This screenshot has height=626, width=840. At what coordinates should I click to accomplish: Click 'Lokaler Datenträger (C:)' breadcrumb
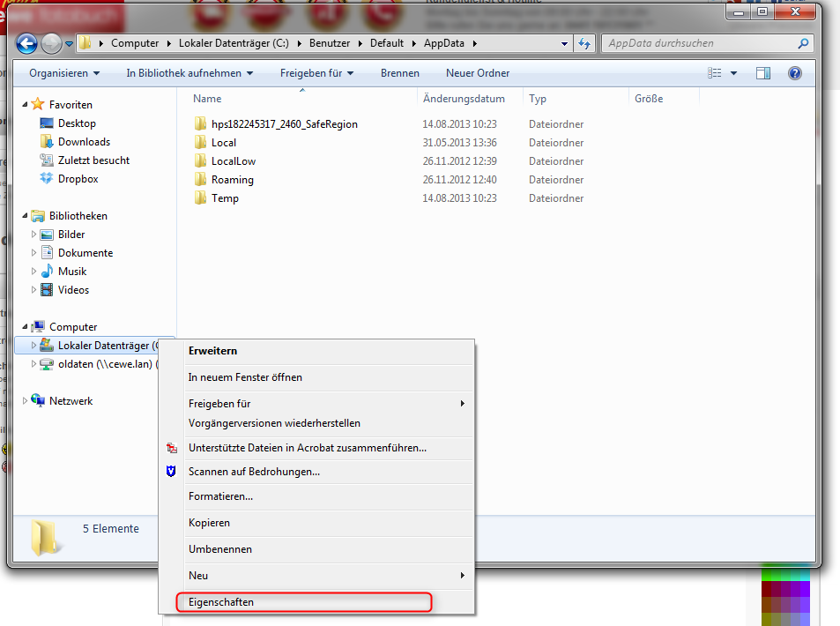pyautogui.click(x=234, y=43)
